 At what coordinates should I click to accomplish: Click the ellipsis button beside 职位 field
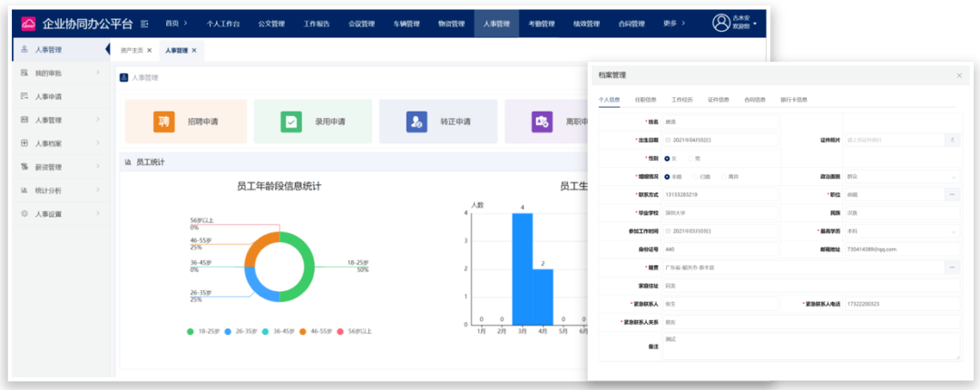(951, 194)
